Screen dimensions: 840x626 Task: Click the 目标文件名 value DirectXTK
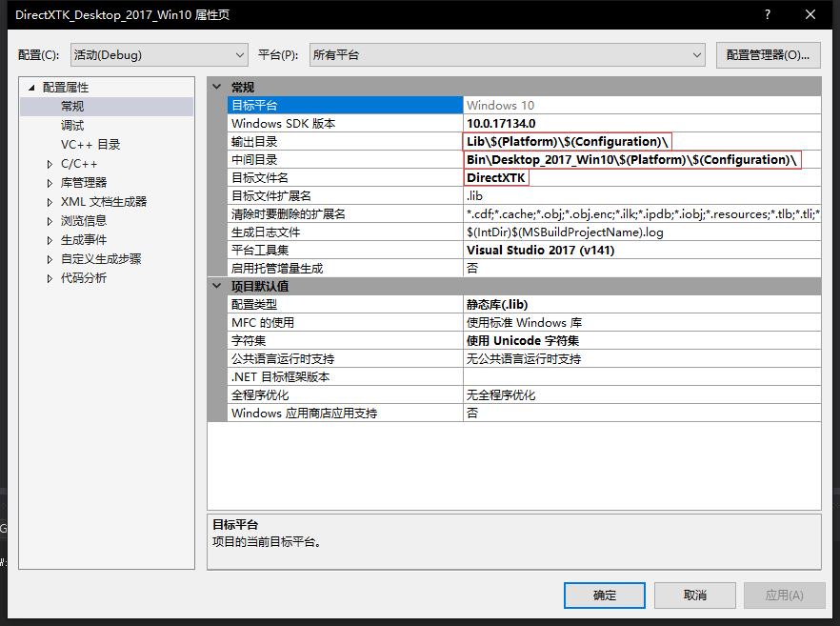coord(642,177)
